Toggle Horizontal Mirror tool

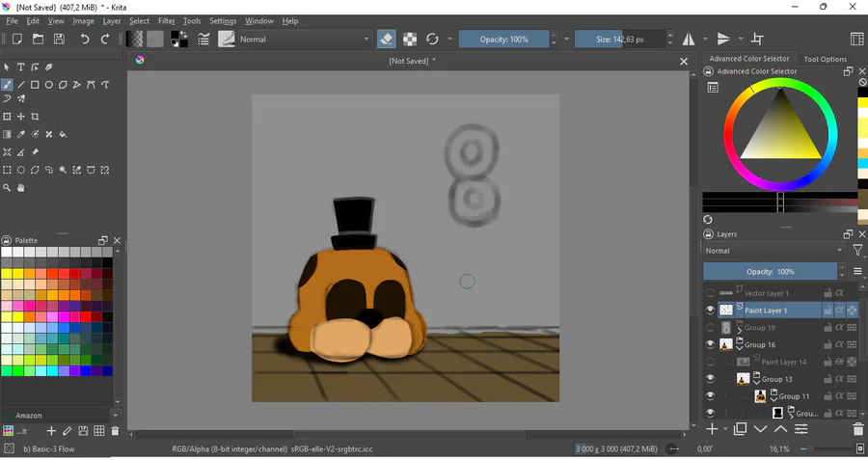(689, 40)
